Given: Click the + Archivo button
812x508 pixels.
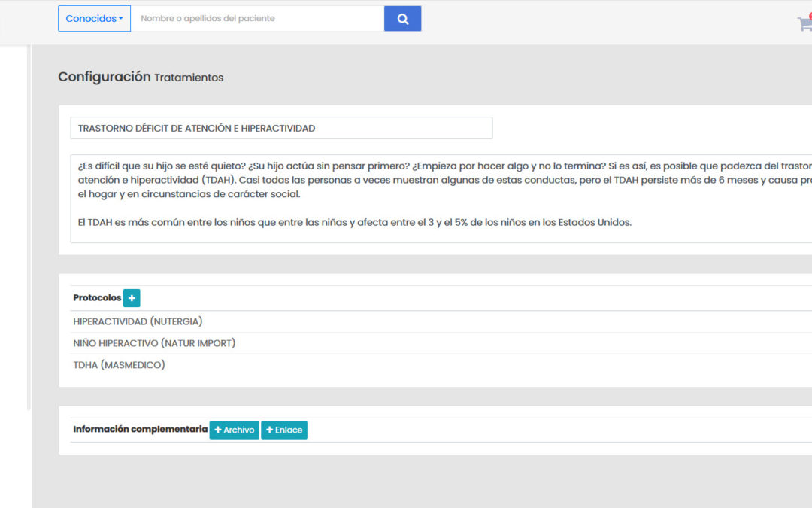Looking at the screenshot, I should click(234, 430).
